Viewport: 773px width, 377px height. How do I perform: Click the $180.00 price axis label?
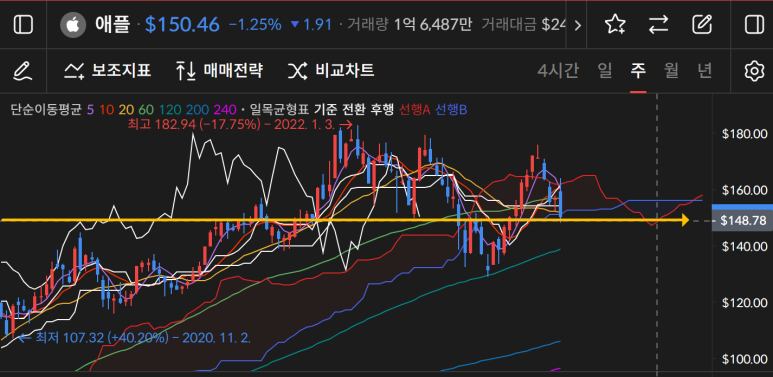pos(743,134)
